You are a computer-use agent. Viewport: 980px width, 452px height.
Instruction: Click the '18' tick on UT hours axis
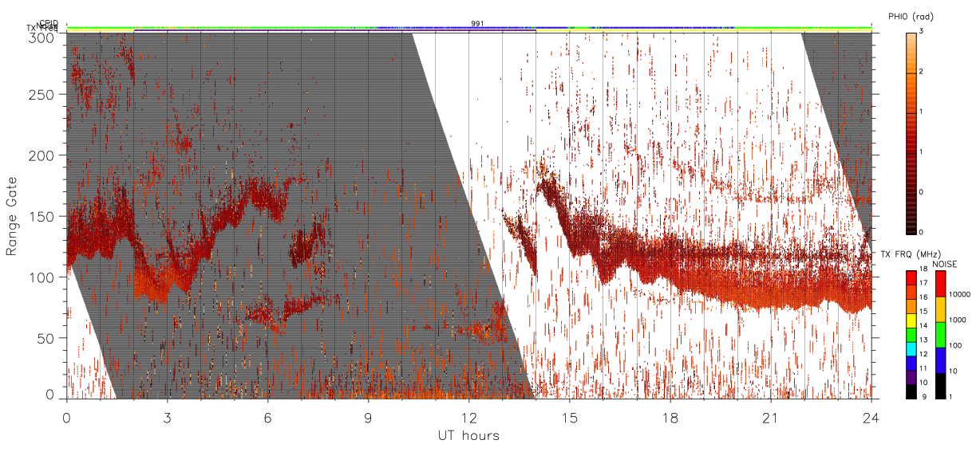670,418
